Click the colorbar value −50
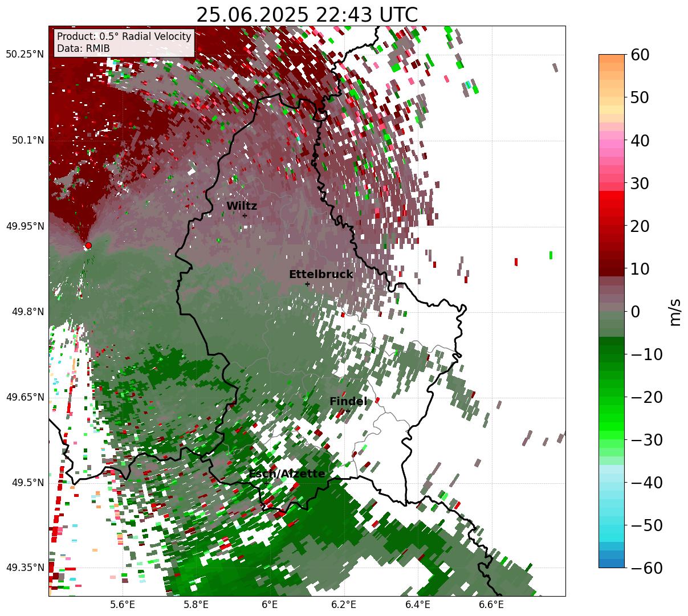 coord(647,525)
